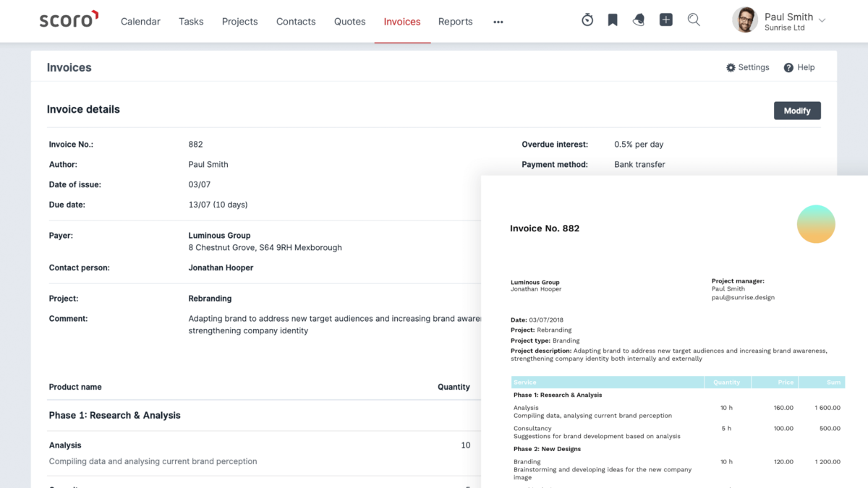Image resolution: width=868 pixels, height=488 pixels.
Task: Click the Modify button
Action: (x=797, y=111)
